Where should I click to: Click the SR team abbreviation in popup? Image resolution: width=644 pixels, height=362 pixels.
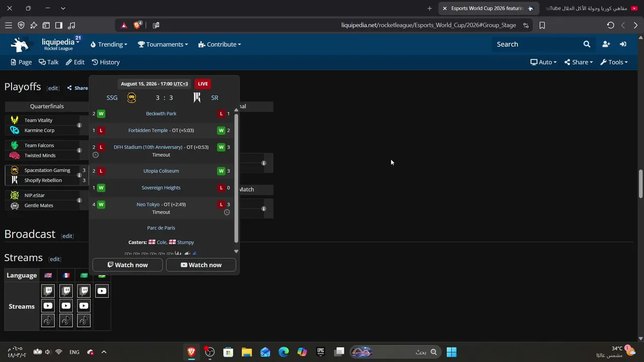215,98
